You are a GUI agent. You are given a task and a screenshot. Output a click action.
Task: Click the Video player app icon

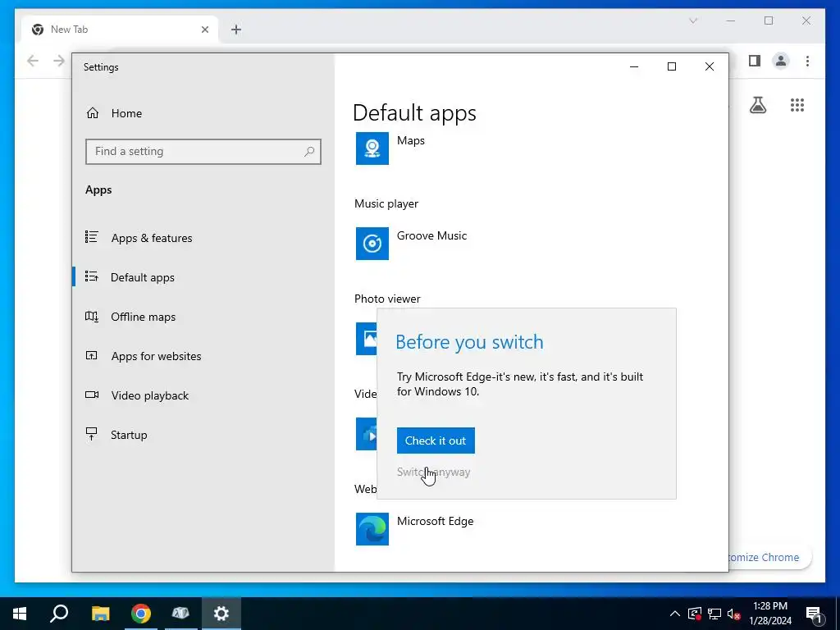point(367,433)
